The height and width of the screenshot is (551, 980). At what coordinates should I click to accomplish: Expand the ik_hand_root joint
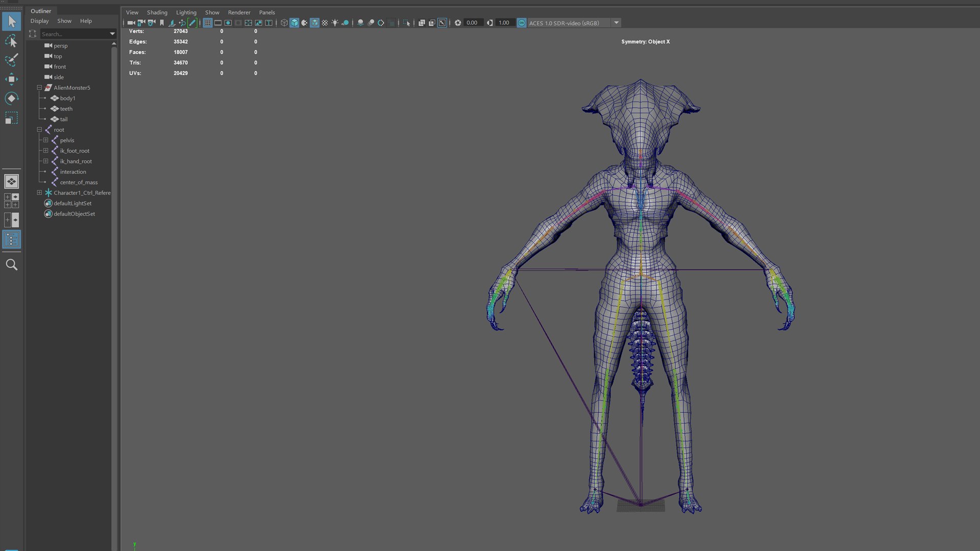tap(45, 161)
